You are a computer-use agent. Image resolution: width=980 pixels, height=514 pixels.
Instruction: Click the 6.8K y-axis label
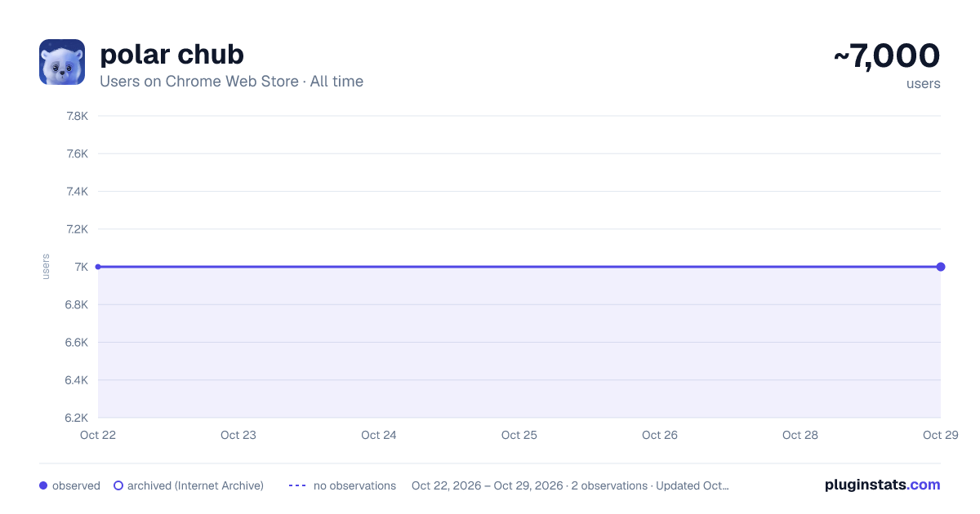[77, 304]
